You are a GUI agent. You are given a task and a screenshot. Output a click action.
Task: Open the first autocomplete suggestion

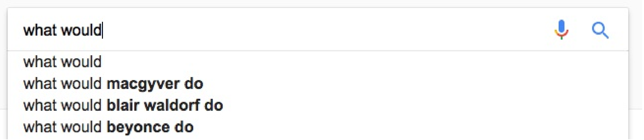[62, 62]
